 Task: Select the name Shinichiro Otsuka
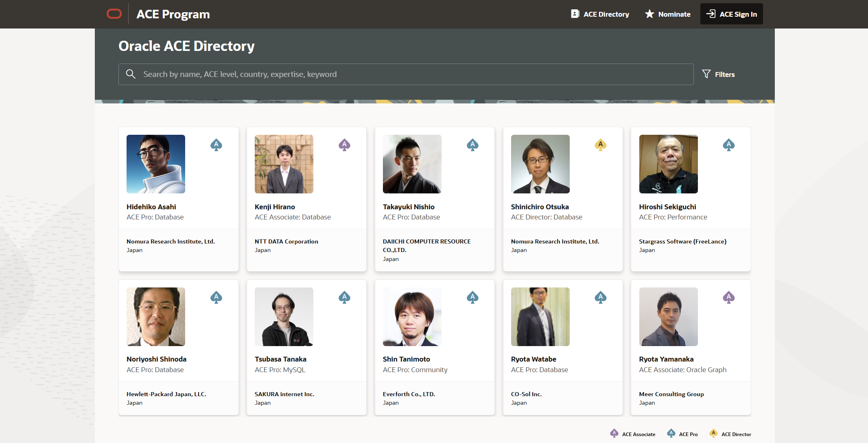click(x=540, y=207)
